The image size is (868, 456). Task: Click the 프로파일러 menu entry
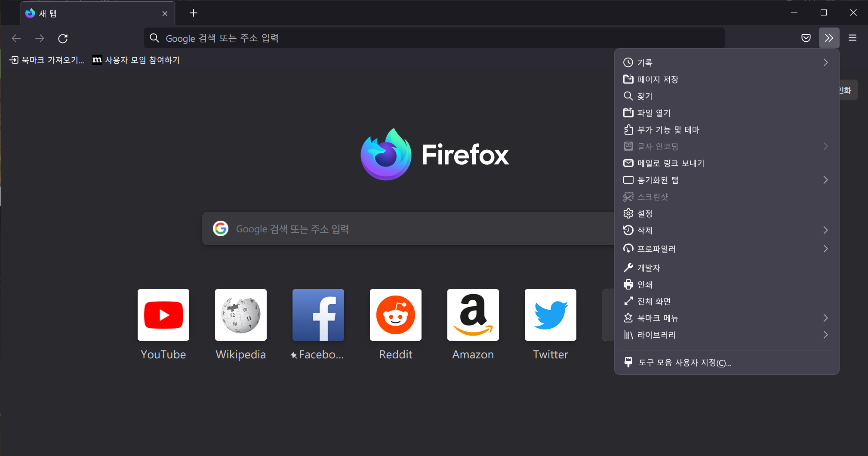726,249
